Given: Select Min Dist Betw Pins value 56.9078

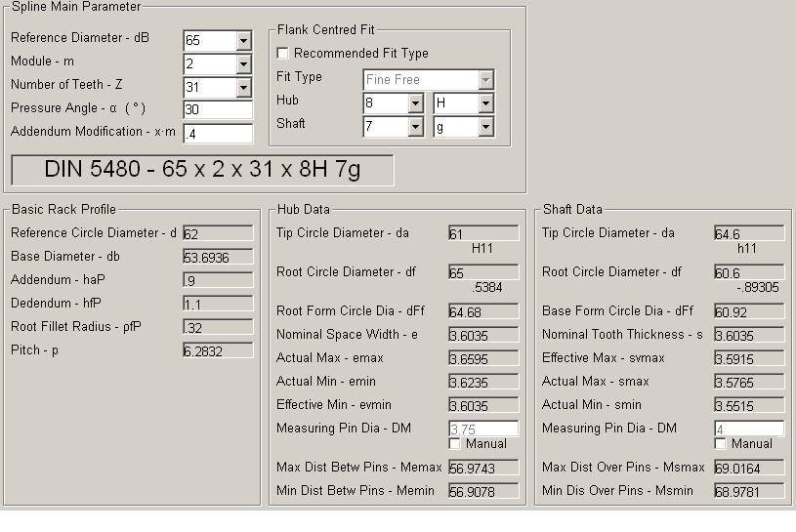Looking at the screenshot, I should tap(483, 491).
